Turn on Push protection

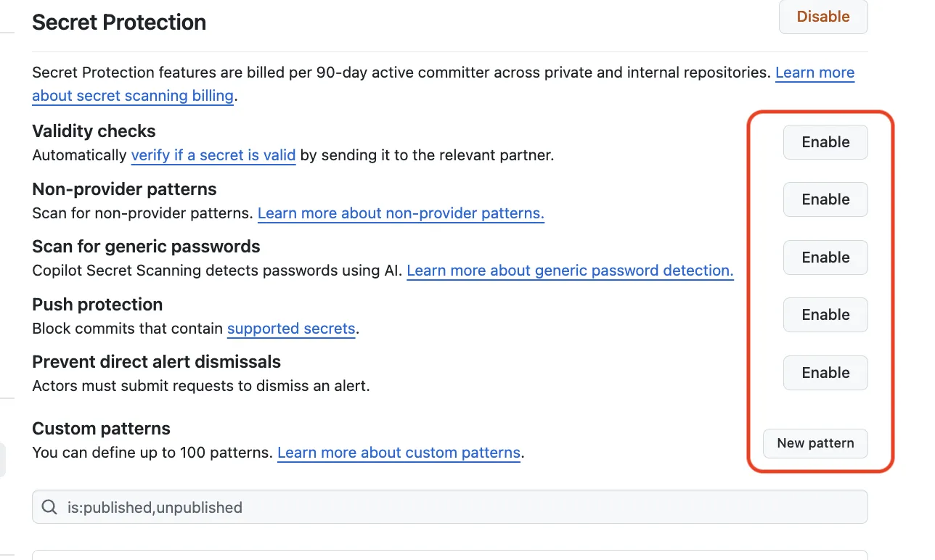tap(825, 315)
